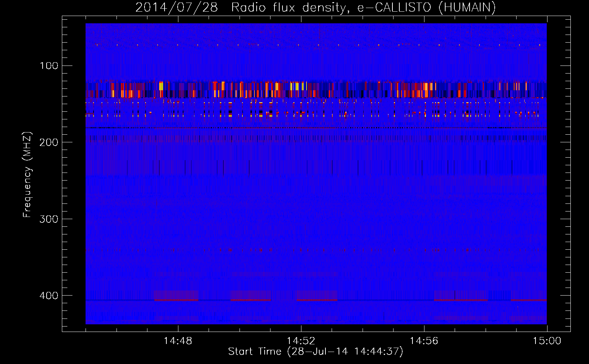
Task: Click the 14:48 time tick label
Action: 178,341
